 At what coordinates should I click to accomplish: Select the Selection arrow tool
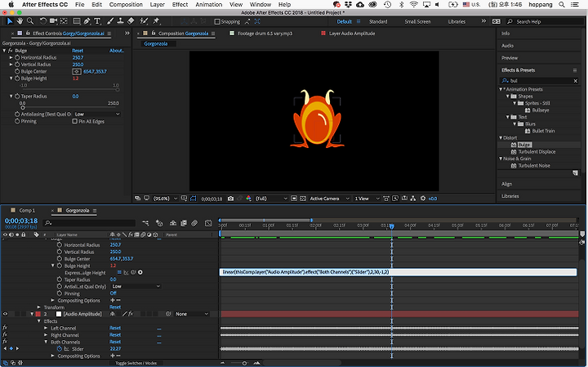[x=10, y=21]
